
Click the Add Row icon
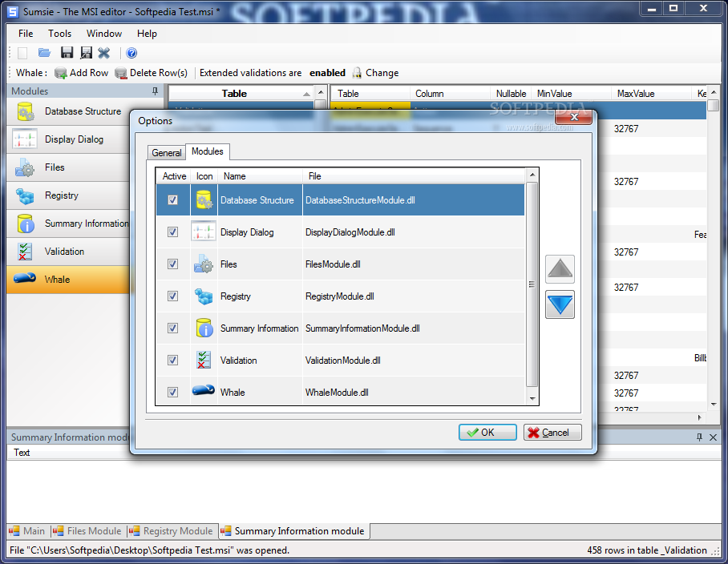pyautogui.click(x=60, y=73)
